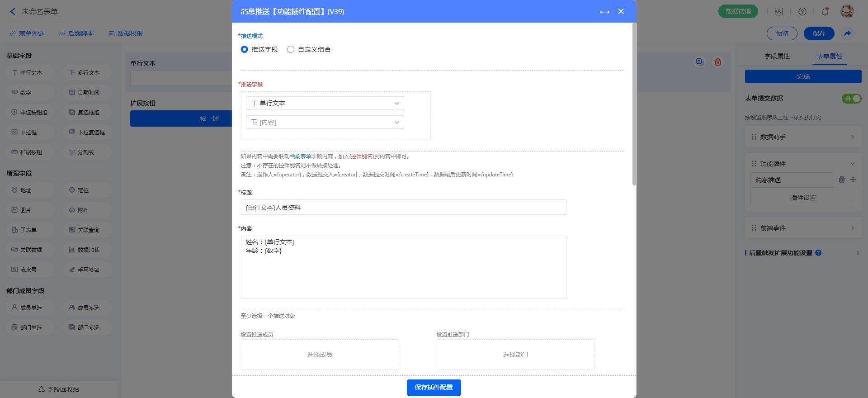Click the red trash icon on the 单行文本 field
The width and height of the screenshot is (868, 398).
[x=717, y=62]
